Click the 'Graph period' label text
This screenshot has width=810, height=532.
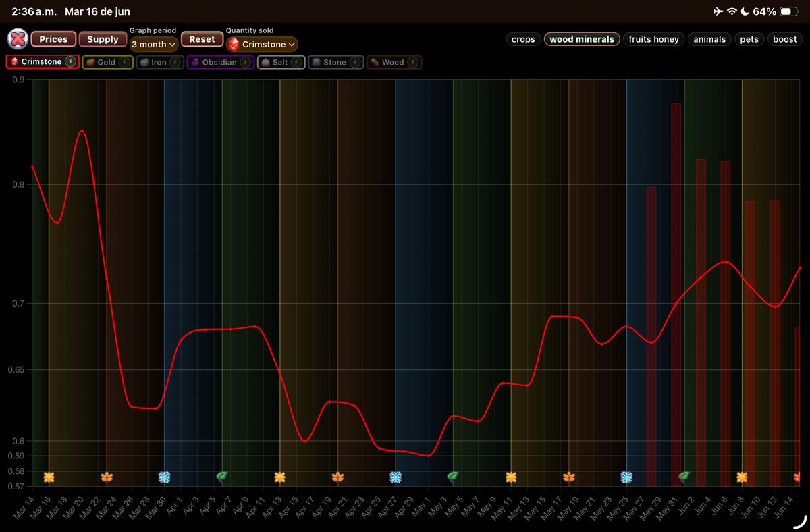click(153, 30)
